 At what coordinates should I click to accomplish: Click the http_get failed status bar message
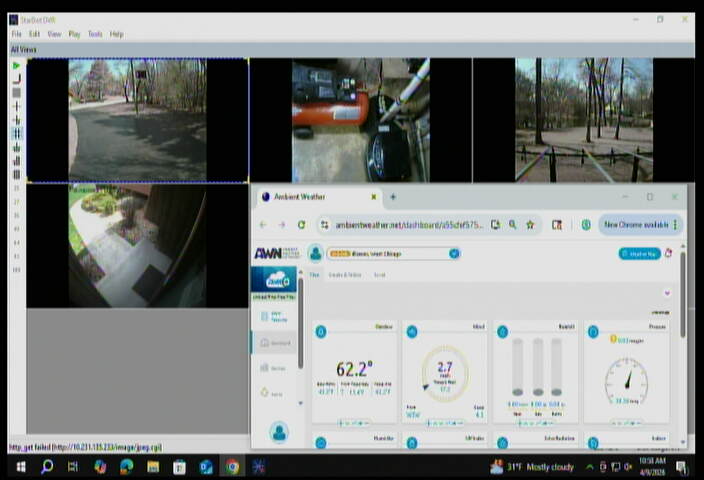coord(86,447)
